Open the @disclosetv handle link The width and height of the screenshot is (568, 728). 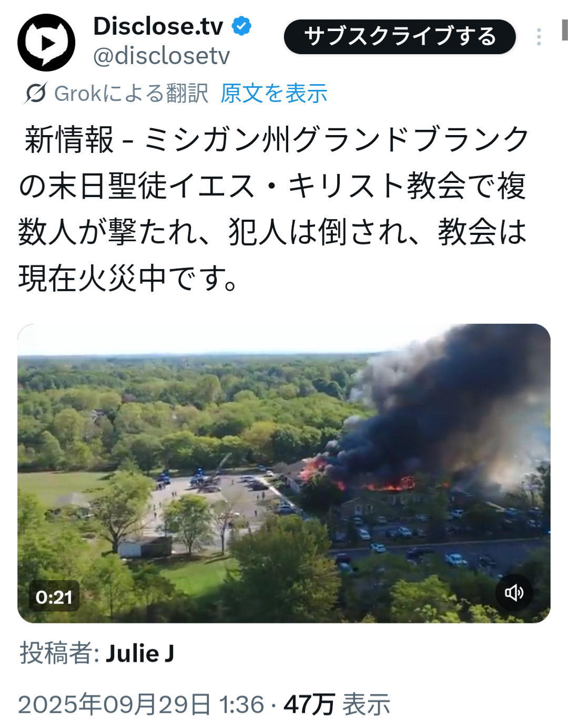click(161, 56)
